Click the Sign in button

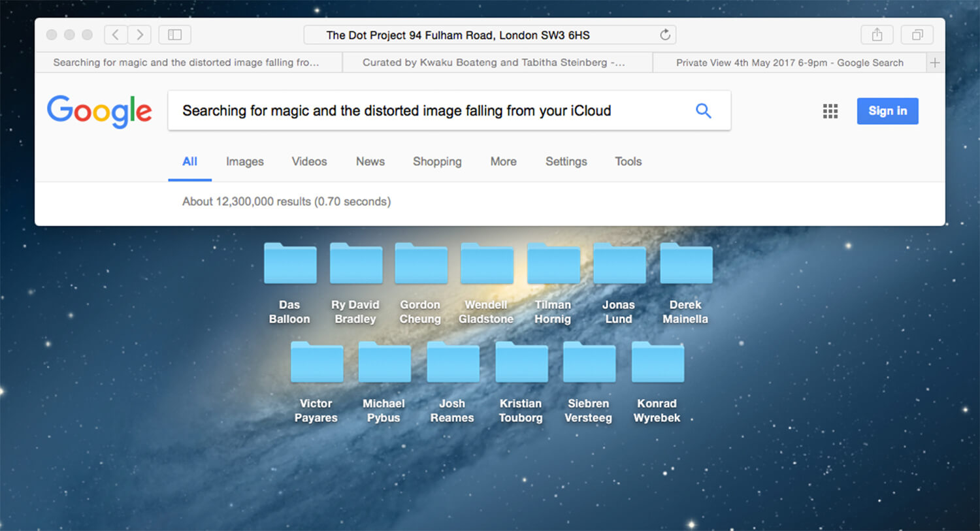[887, 111]
